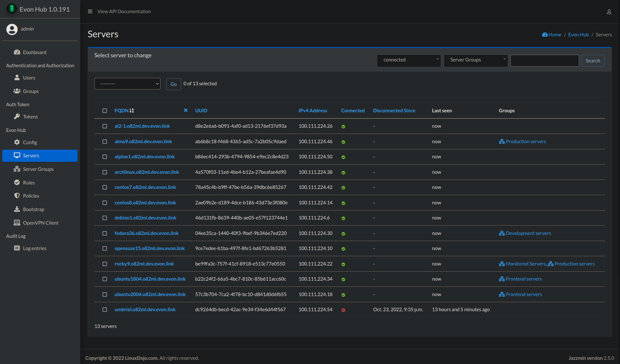Toggle the FQDN sort order icon
The width and height of the screenshot is (620, 364).
click(132, 111)
